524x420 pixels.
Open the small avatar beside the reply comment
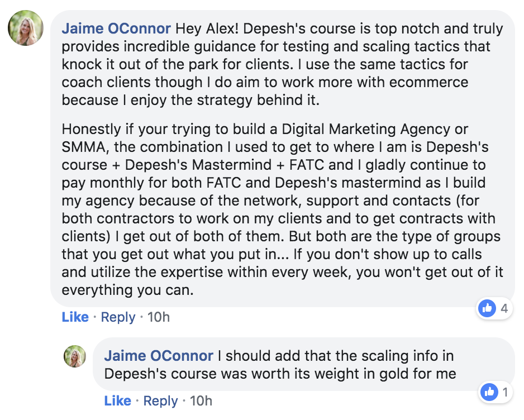[75, 356]
